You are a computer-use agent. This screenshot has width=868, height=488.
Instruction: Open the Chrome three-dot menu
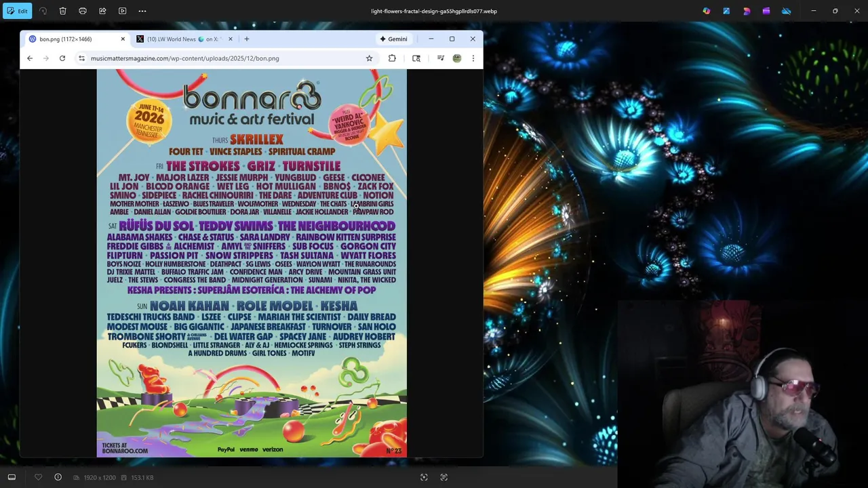click(473, 58)
